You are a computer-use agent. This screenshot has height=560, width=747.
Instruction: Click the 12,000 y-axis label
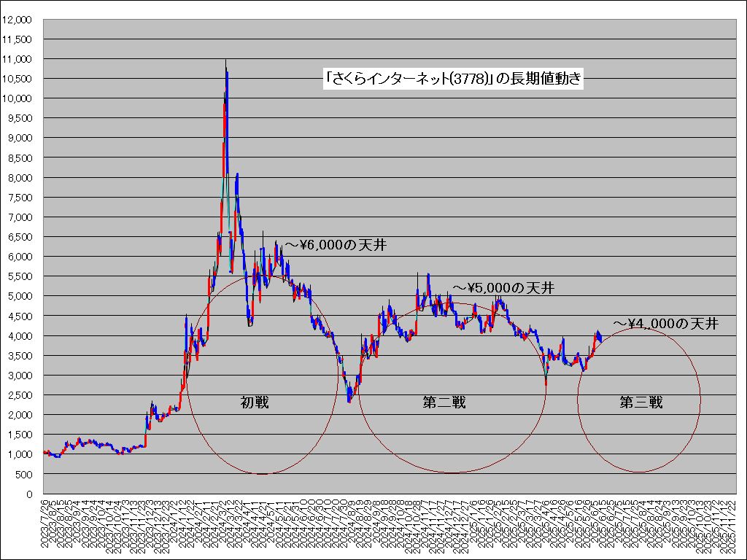[x=18, y=20]
